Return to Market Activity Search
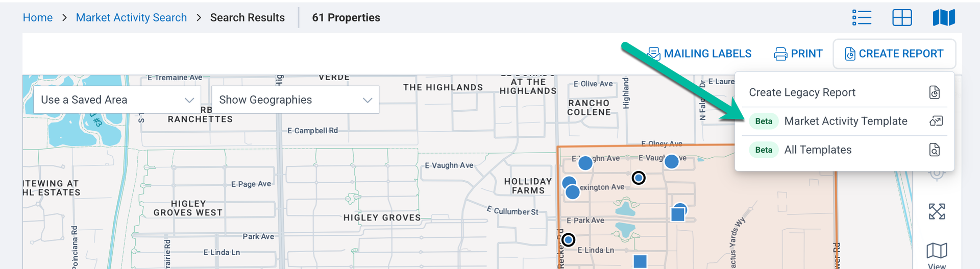Screen dimensions: 980x269 [131, 17]
